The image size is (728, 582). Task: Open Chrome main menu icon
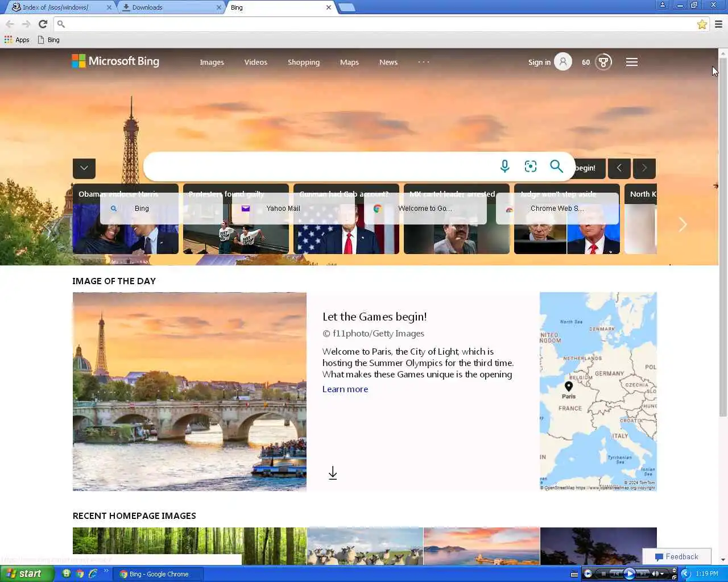pos(718,24)
